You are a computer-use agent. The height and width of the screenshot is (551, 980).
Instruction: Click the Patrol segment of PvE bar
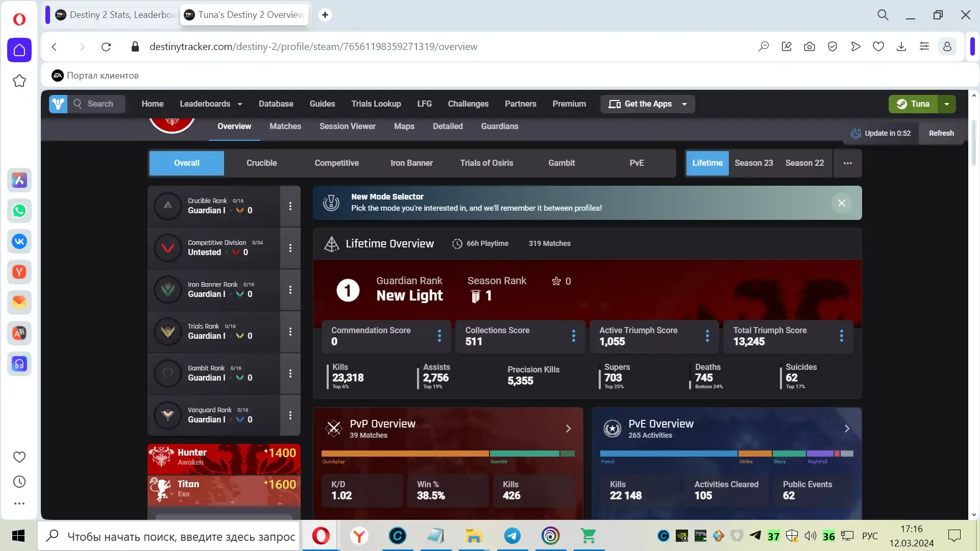click(x=669, y=454)
